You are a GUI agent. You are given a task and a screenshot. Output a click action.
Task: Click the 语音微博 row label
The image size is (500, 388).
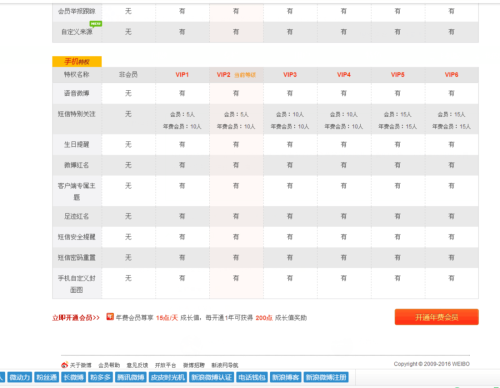point(77,93)
